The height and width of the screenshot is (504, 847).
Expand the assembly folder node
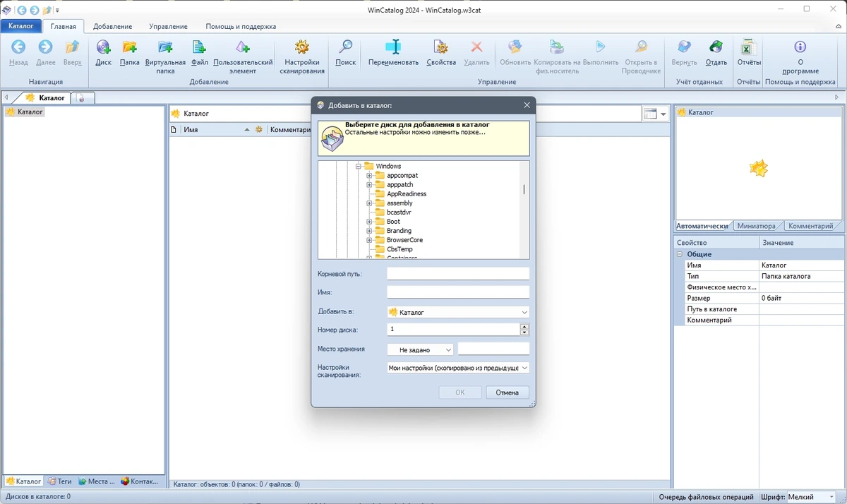(x=369, y=203)
